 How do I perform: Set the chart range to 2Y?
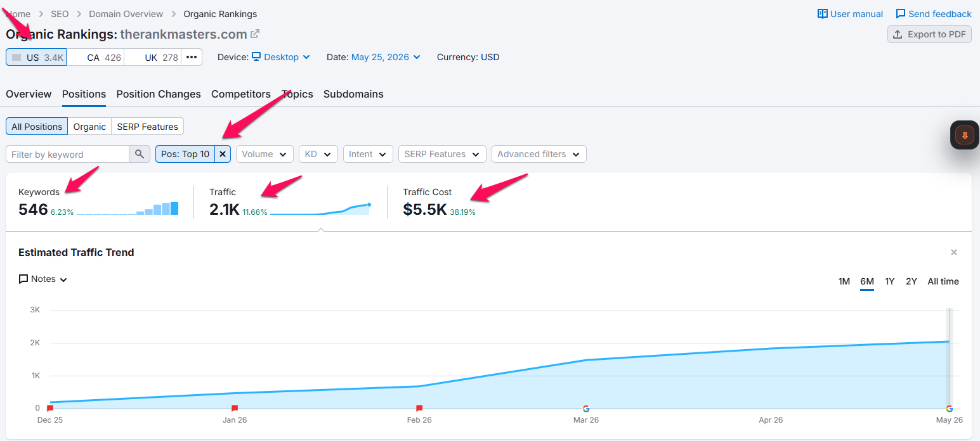[x=911, y=281]
